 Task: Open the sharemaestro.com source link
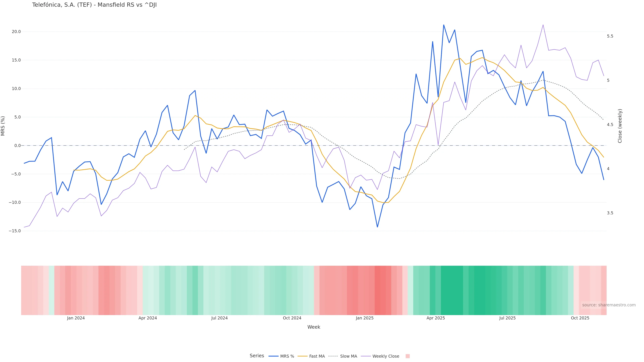pyautogui.click(x=608, y=305)
